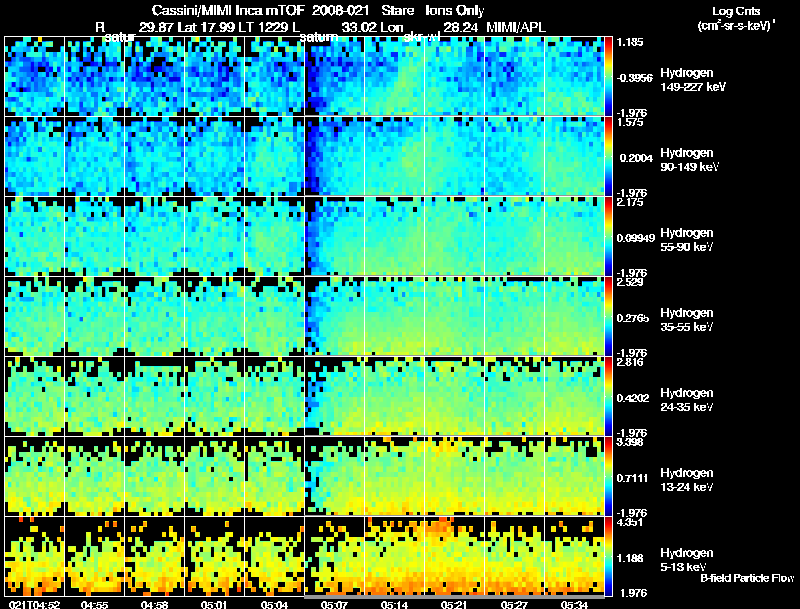
Task: Click the 'Cassini/MIMI Inca mTOF' title text
Action: [228, 10]
